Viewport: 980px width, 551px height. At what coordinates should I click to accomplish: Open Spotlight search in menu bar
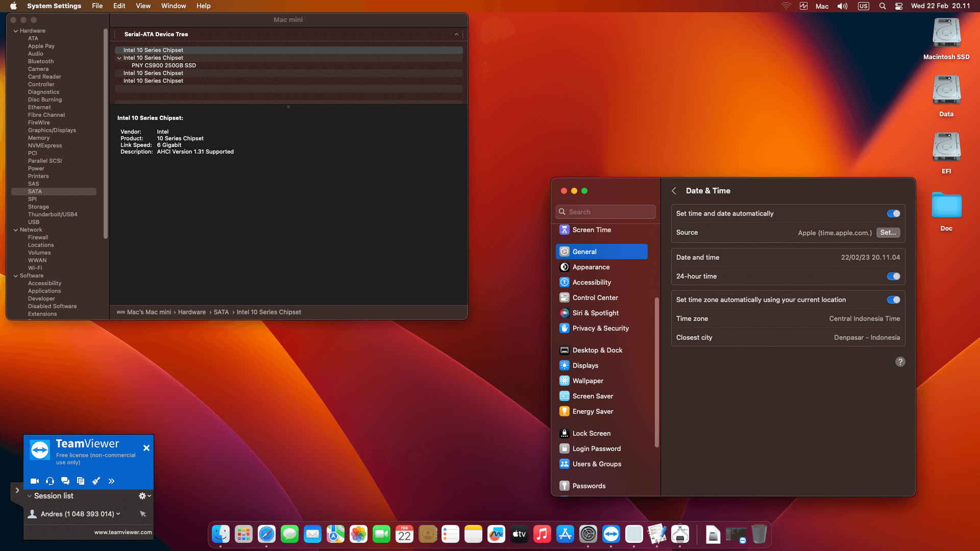click(x=883, y=6)
